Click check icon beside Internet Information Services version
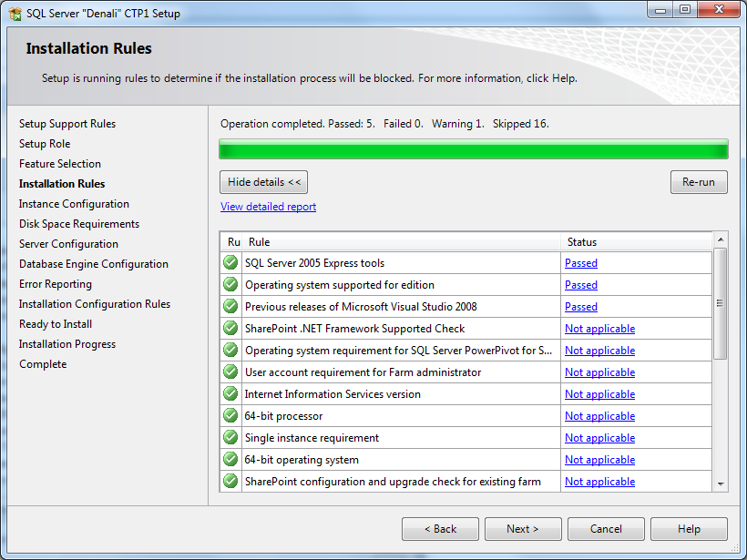 230,394
